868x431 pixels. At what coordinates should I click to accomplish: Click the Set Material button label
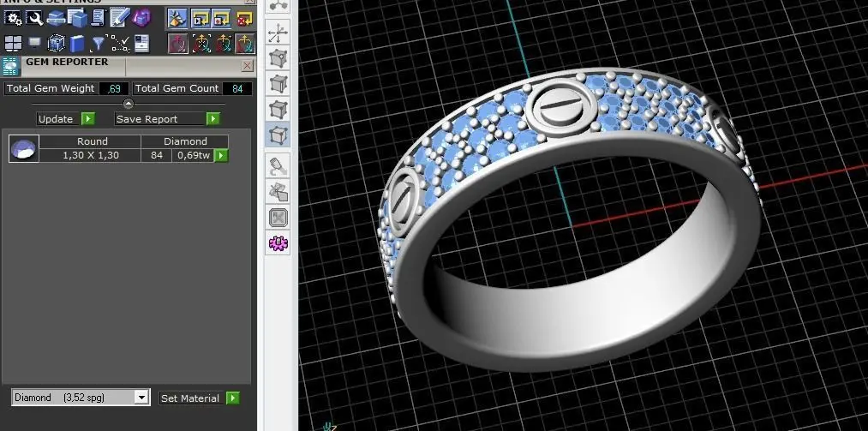[190, 398]
